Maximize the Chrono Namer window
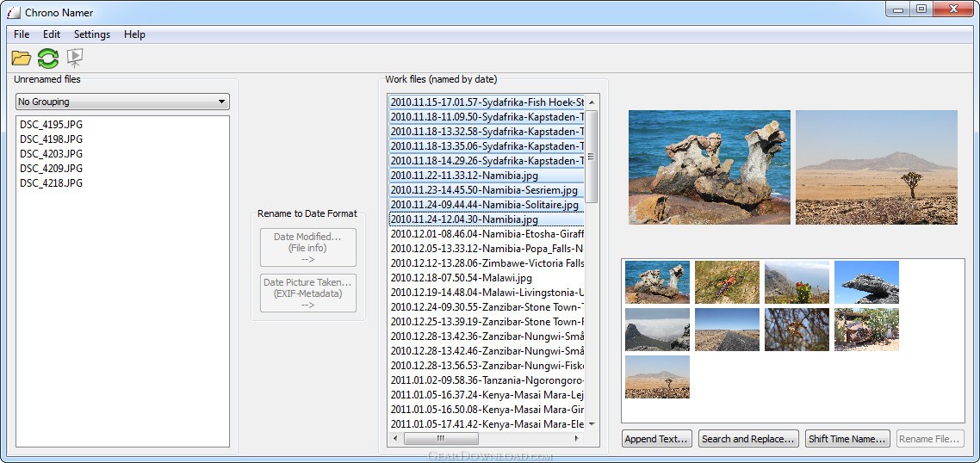Screen dimensions: 980x463 (x=921, y=9)
